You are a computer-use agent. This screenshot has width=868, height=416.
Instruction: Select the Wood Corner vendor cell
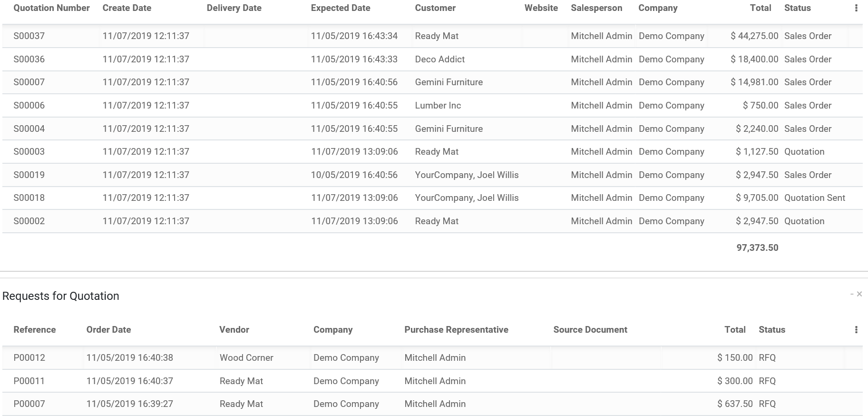tap(246, 358)
